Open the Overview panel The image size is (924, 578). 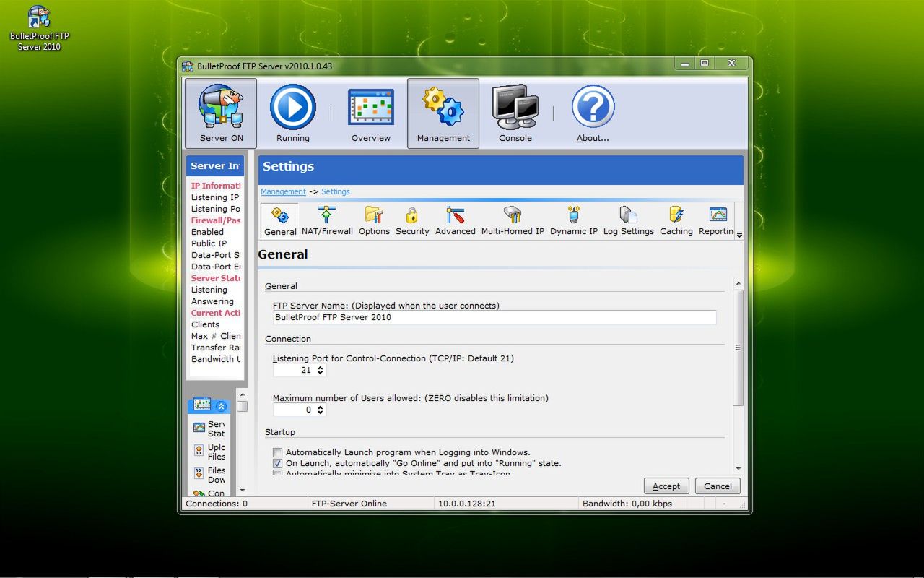click(371, 113)
